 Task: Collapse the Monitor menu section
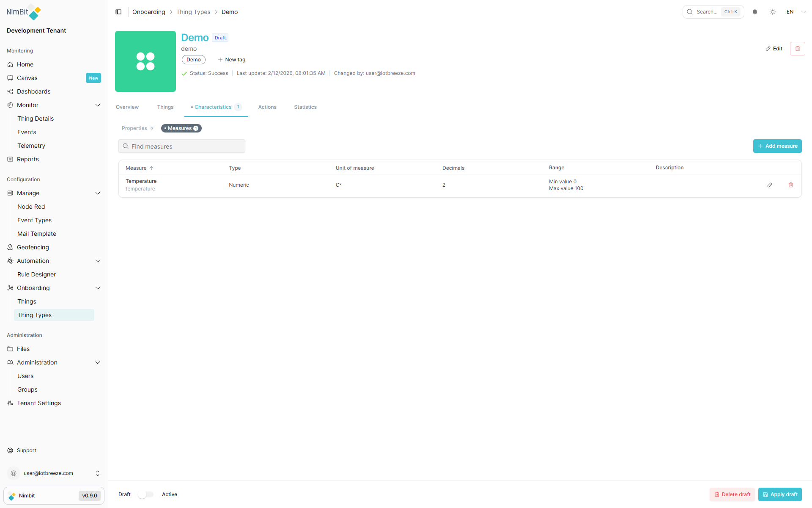tap(98, 105)
